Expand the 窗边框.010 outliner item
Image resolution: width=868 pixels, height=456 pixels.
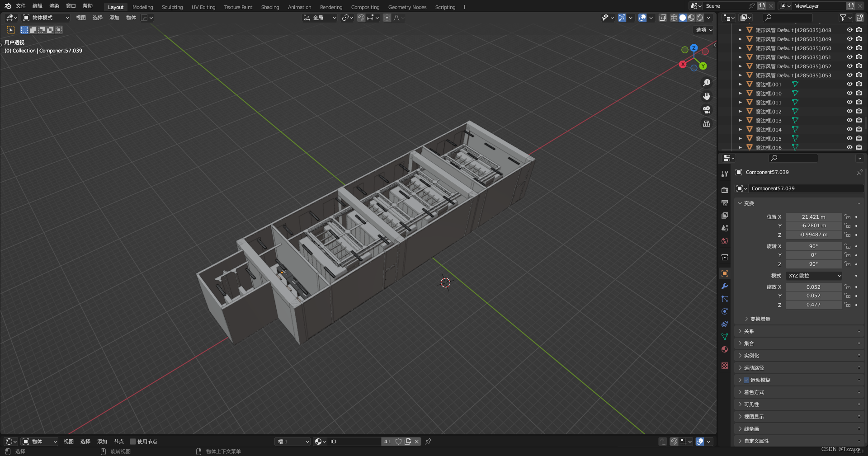pyautogui.click(x=741, y=93)
